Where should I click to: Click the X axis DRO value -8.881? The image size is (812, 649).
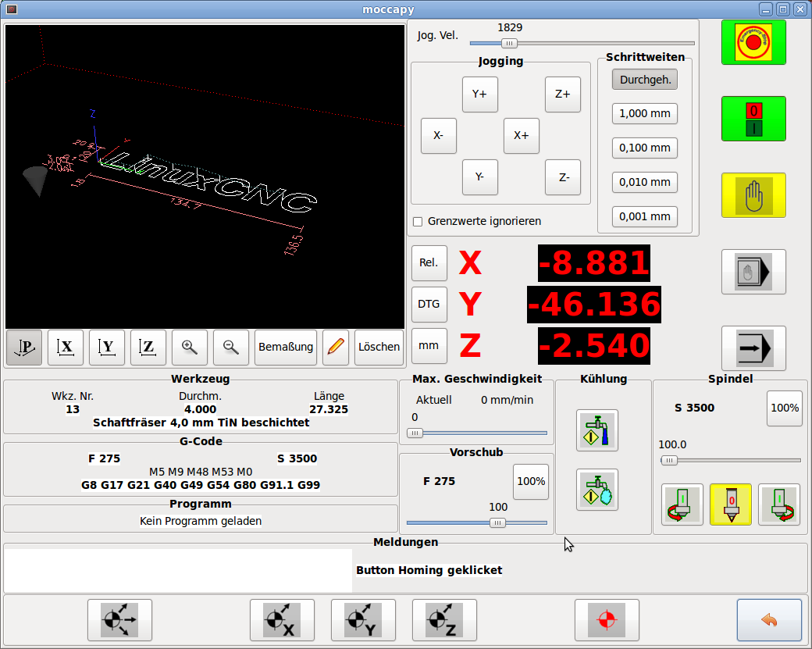pos(594,263)
